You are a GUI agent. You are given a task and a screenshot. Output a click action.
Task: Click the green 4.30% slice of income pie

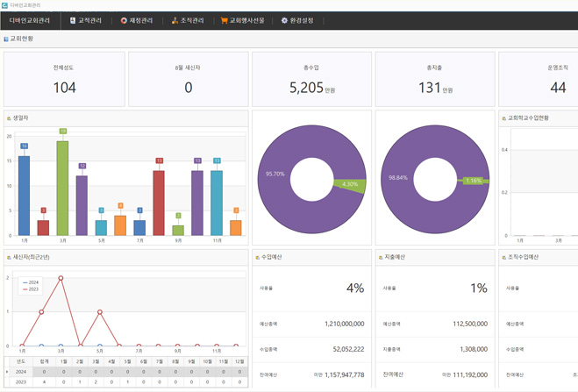tap(348, 184)
